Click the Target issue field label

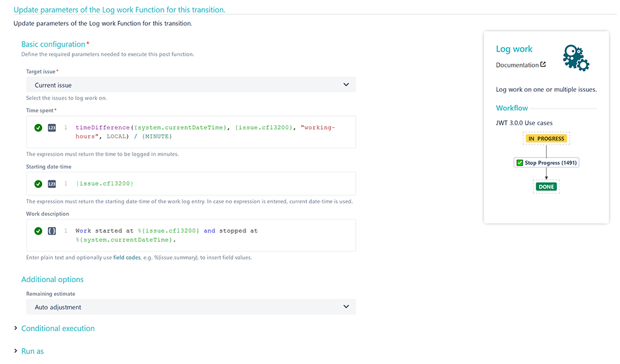tap(41, 71)
